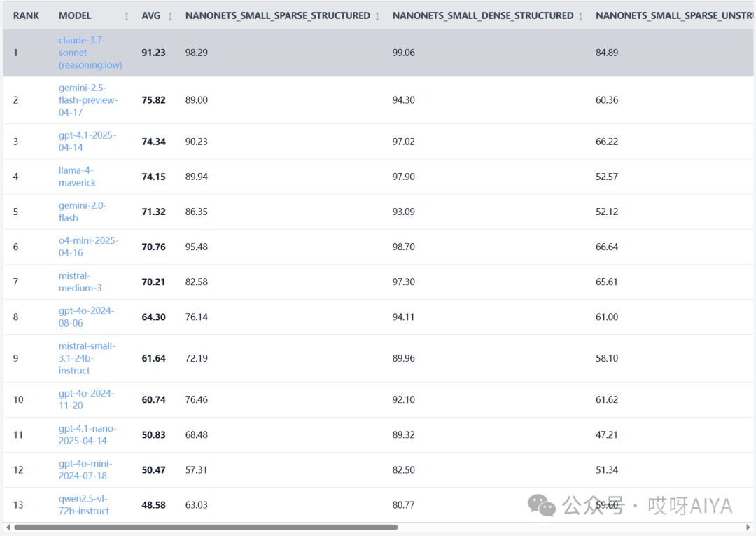Click the 68.48 value in gpt-4.1-nano row
Image resolution: width=756 pixels, height=536 pixels.
click(x=197, y=434)
